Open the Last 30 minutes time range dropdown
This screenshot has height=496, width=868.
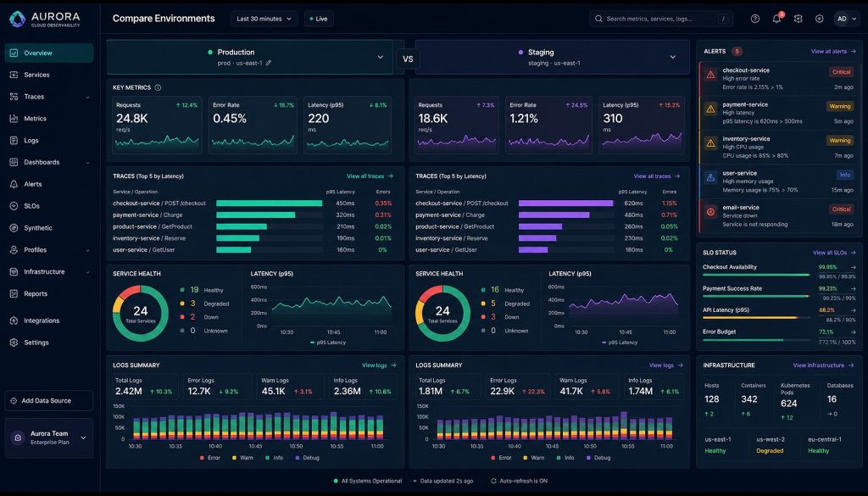[264, 19]
